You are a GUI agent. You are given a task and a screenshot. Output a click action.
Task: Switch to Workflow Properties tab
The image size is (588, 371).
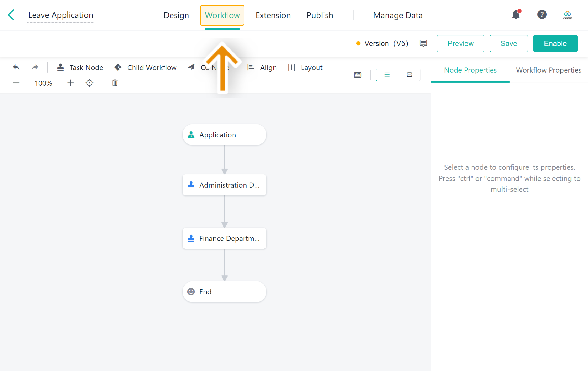click(x=548, y=70)
